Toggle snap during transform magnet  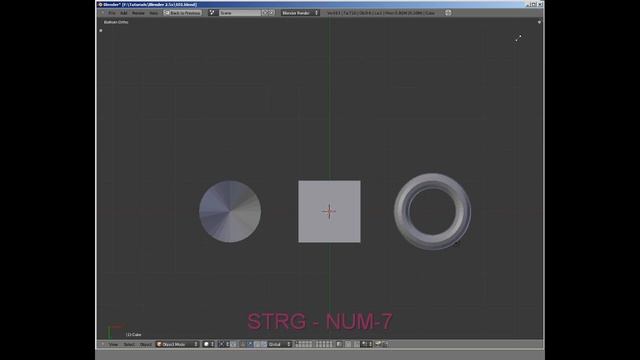click(x=357, y=344)
